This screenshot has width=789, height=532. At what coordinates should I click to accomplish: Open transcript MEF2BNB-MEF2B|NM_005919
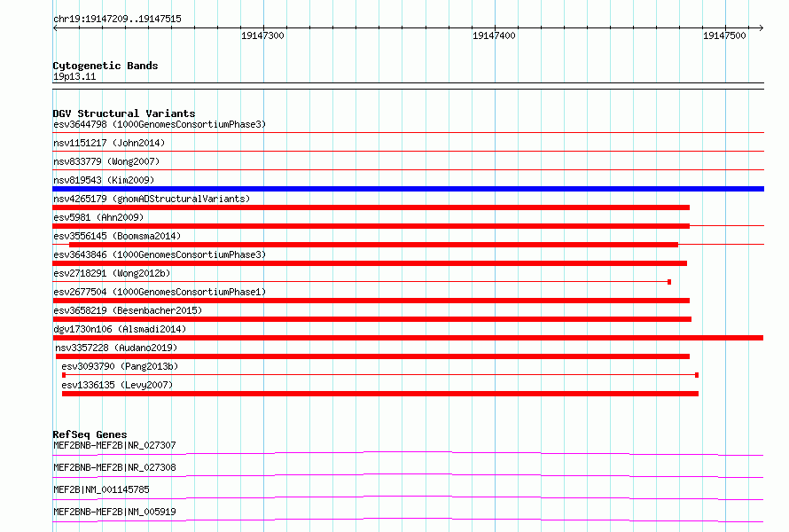(x=114, y=512)
